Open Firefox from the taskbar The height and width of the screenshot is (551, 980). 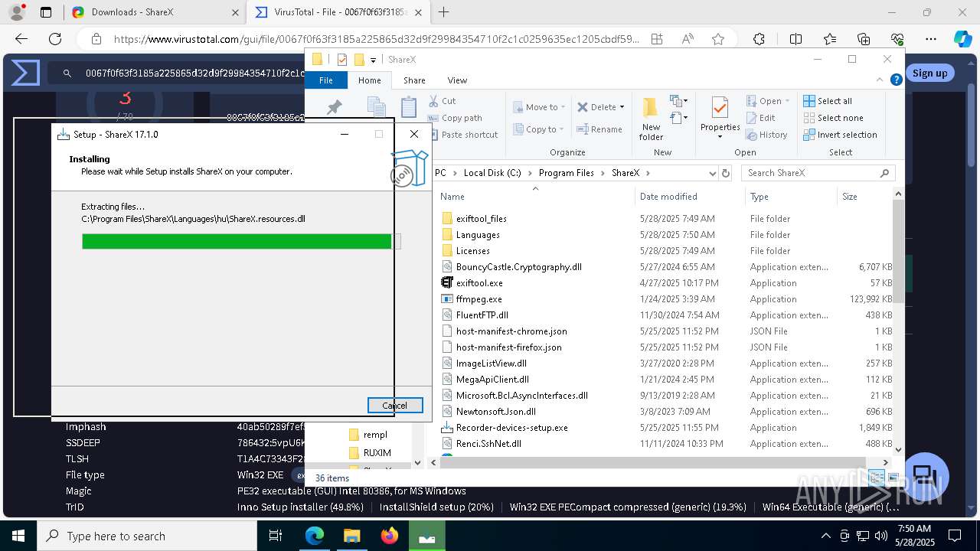[390, 536]
